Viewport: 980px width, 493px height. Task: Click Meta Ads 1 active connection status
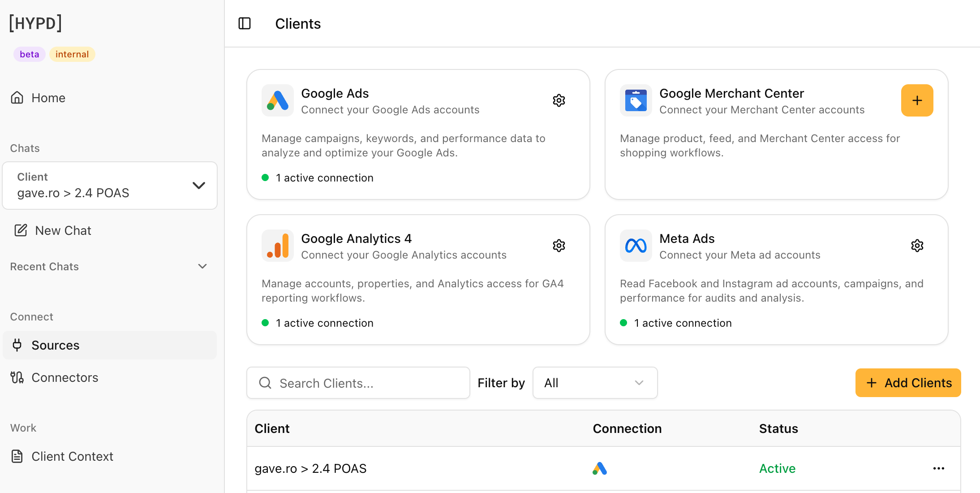[676, 323]
